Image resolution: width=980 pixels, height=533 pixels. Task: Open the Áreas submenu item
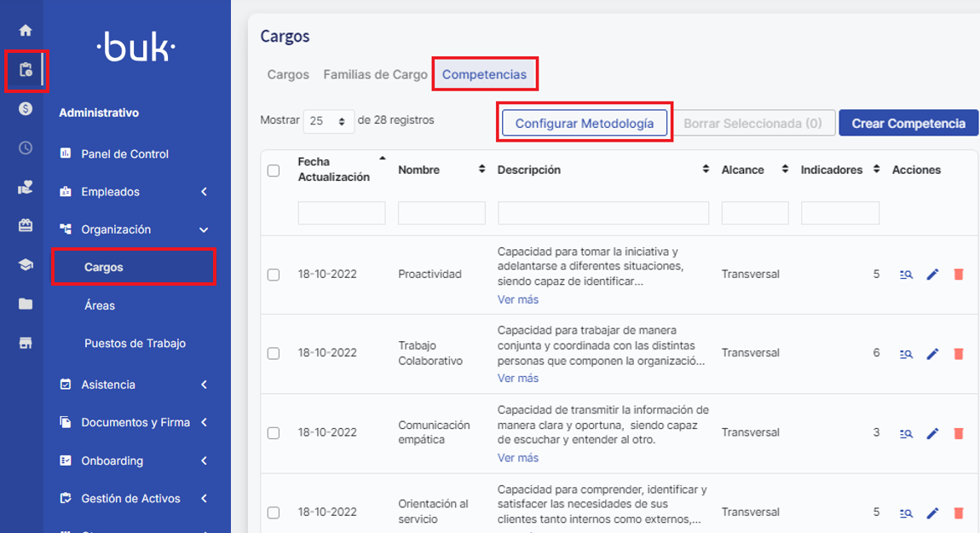tap(100, 305)
